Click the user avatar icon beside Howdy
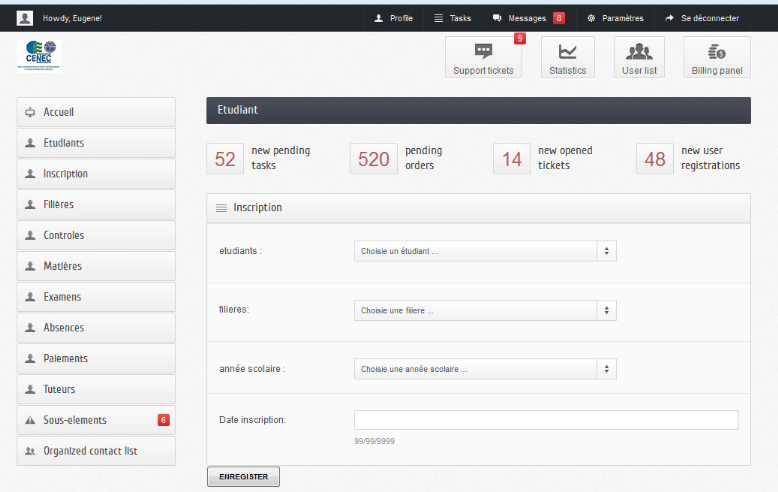The image size is (778, 492). tap(25, 18)
